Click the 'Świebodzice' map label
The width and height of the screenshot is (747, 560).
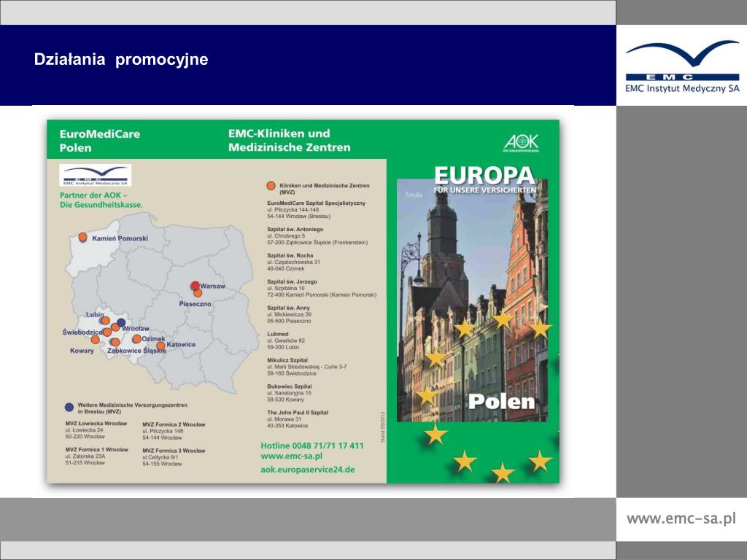(82, 332)
